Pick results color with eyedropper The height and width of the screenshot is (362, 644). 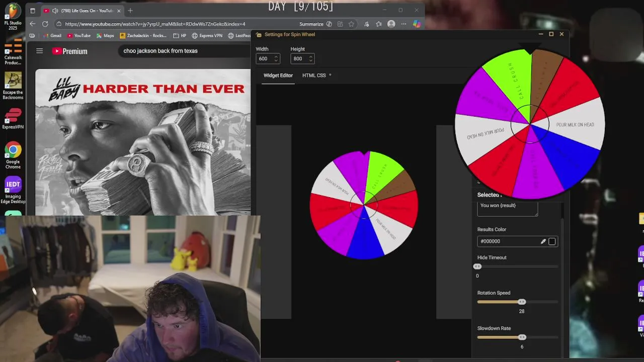tap(543, 241)
